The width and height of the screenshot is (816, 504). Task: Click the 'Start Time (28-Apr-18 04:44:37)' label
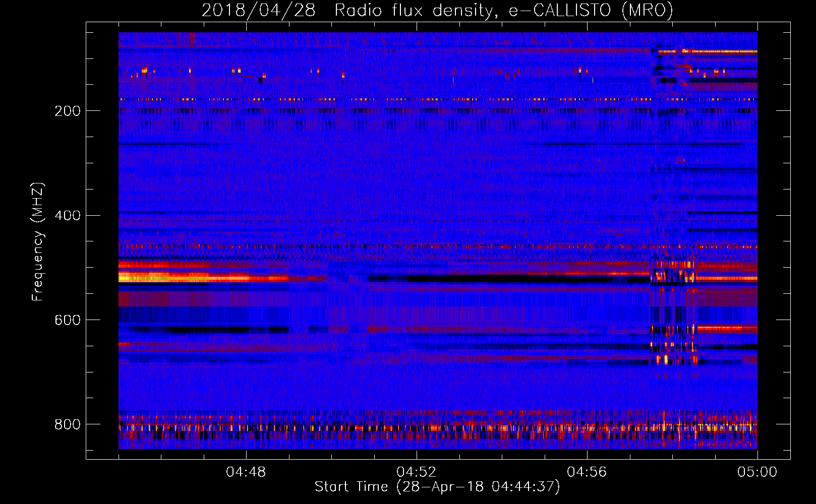437,487
